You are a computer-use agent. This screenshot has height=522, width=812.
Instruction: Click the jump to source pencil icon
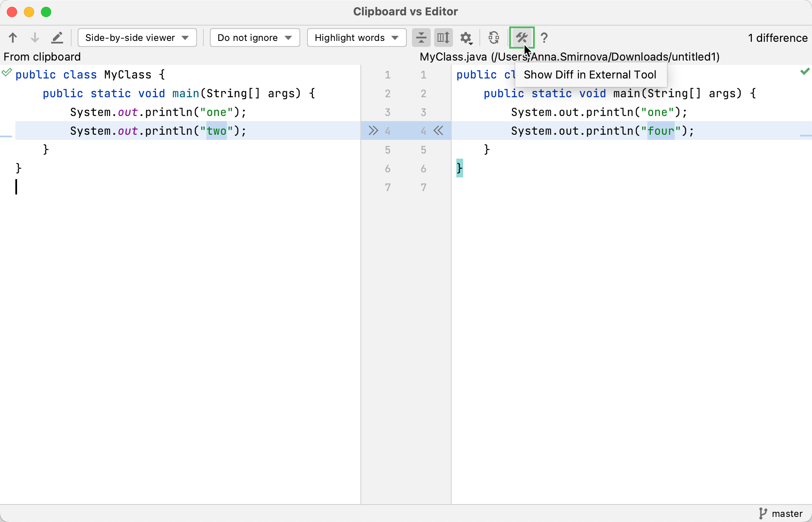[x=57, y=38]
